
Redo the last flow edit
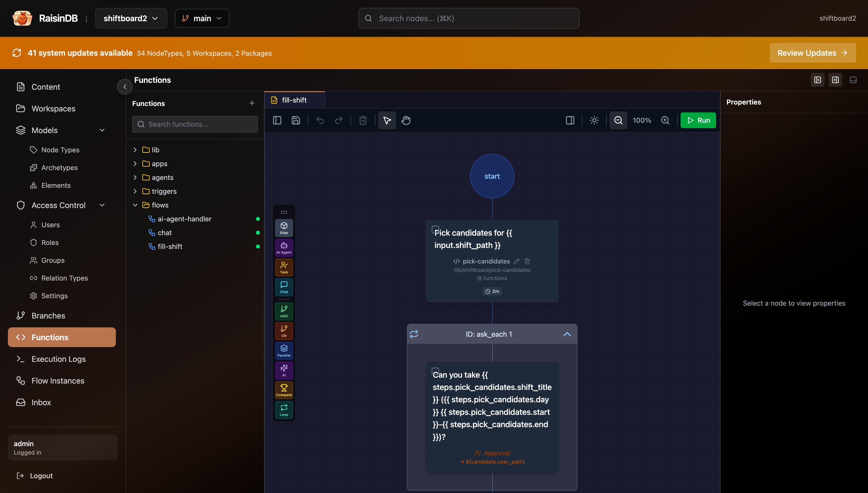[339, 120]
